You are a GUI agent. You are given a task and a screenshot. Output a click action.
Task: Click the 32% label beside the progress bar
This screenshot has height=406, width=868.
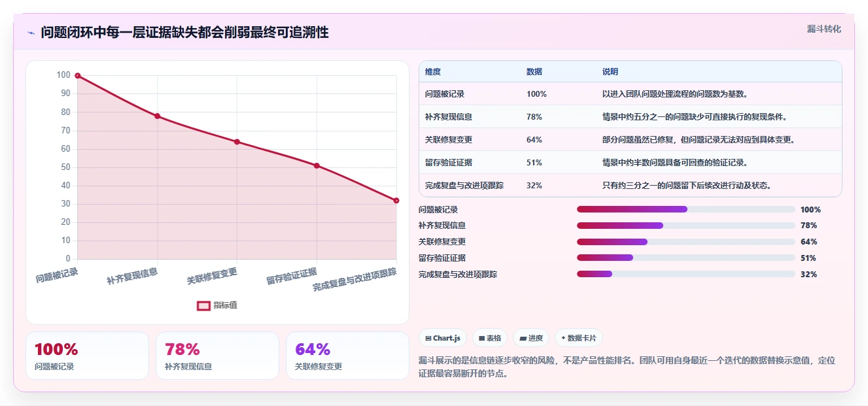808,275
